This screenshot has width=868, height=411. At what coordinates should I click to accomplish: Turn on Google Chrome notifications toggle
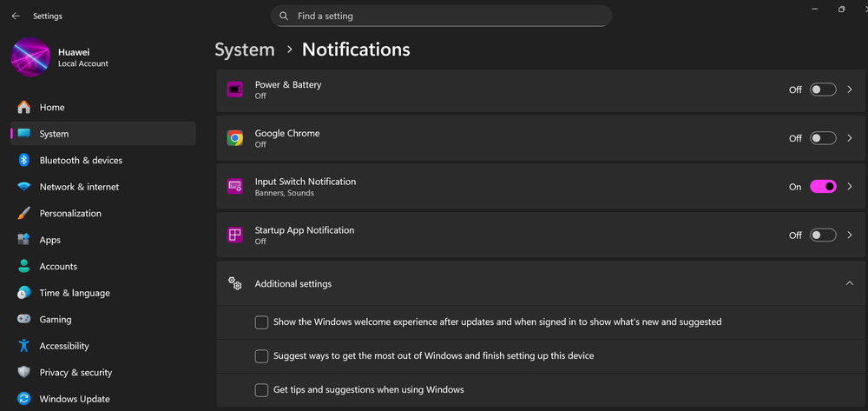click(823, 138)
